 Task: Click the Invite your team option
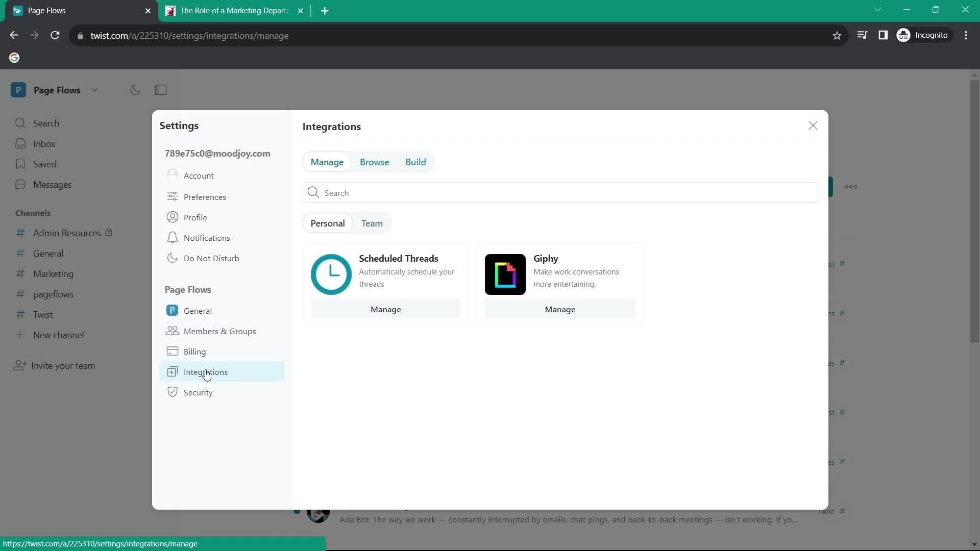point(63,365)
